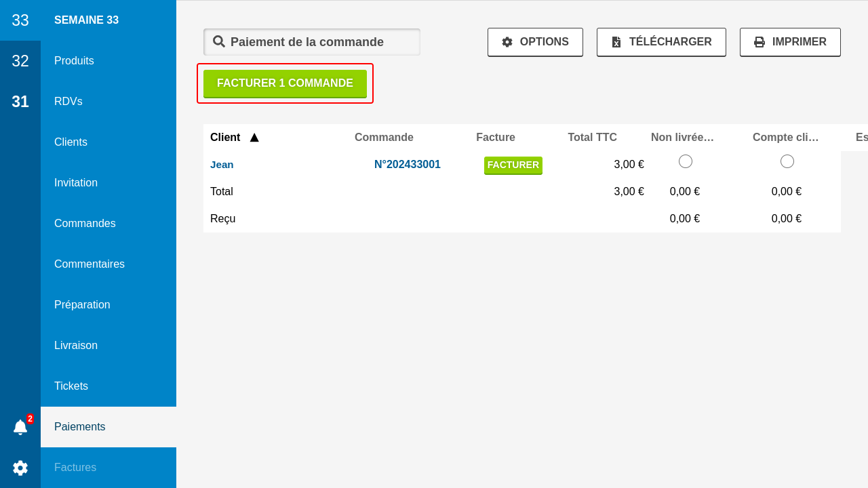Click the Télécharger export button
Screen dimensions: 868x488
pos(661,42)
